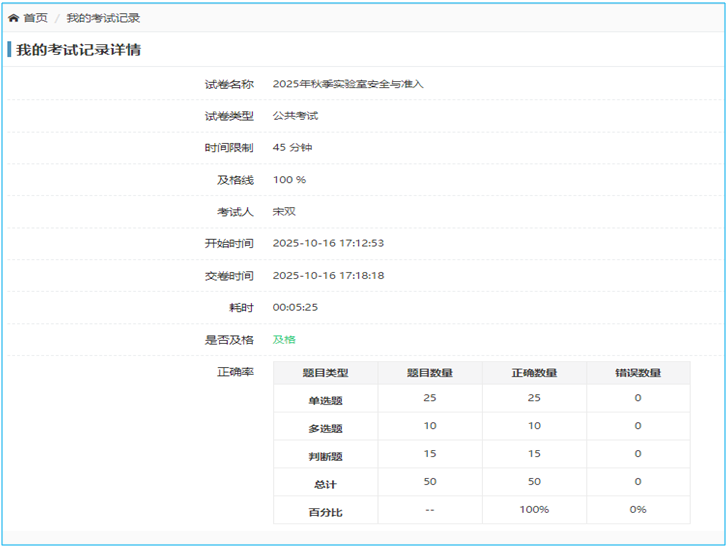The width and height of the screenshot is (727, 547).
Task: Click the 我的考试记录详情 page heading
Action: point(78,50)
